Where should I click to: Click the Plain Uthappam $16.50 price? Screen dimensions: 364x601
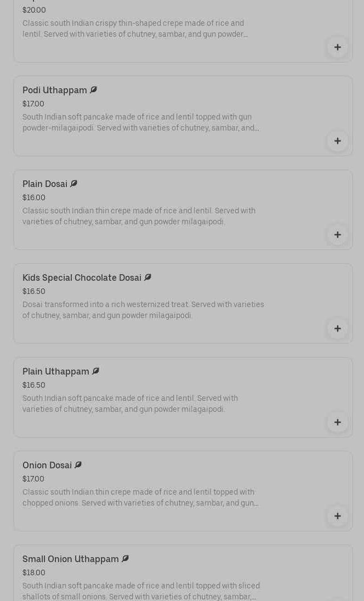[x=34, y=385]
